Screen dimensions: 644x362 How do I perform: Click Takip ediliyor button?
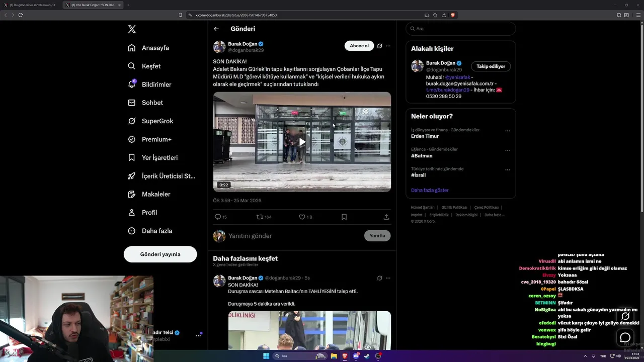point(491,66)
